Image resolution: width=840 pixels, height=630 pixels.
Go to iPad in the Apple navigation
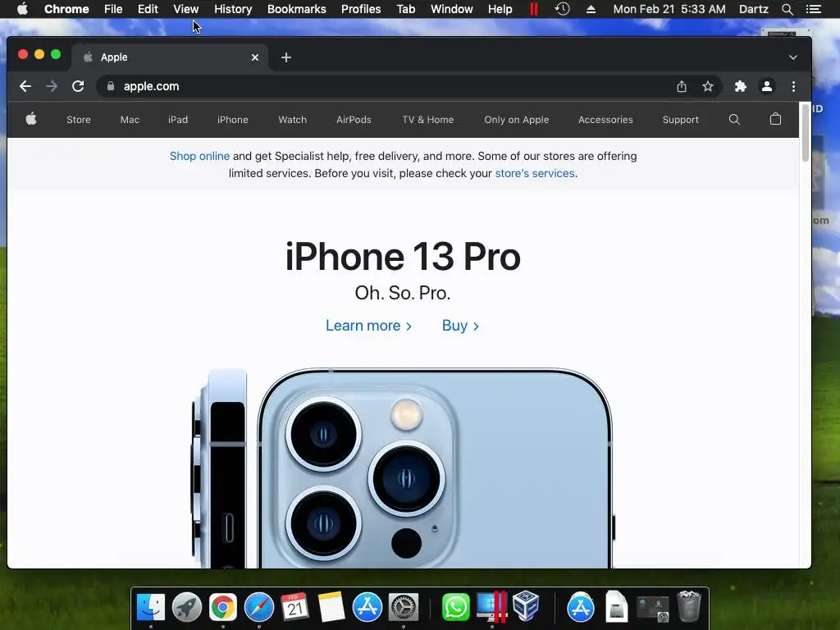(178, 120)
